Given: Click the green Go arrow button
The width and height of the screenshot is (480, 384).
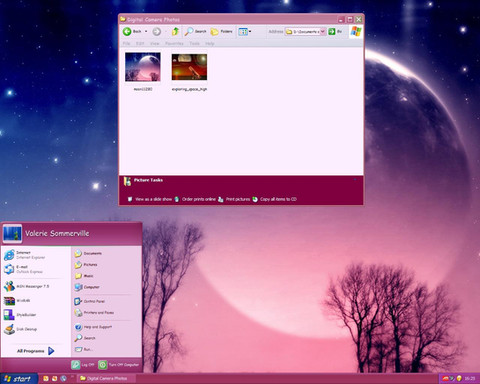Looking at the screenshot, I should coord(332,31).
